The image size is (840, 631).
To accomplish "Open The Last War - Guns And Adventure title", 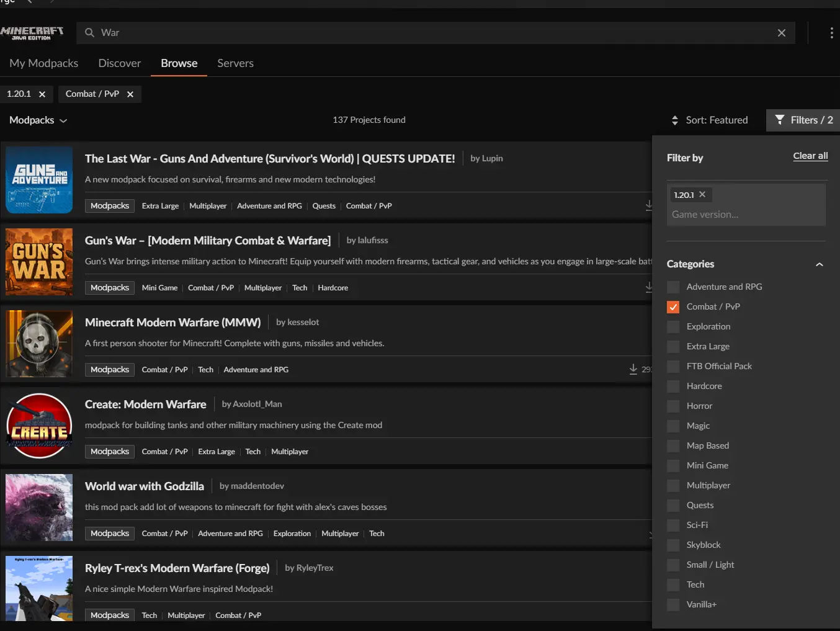I will coord(270,159).
